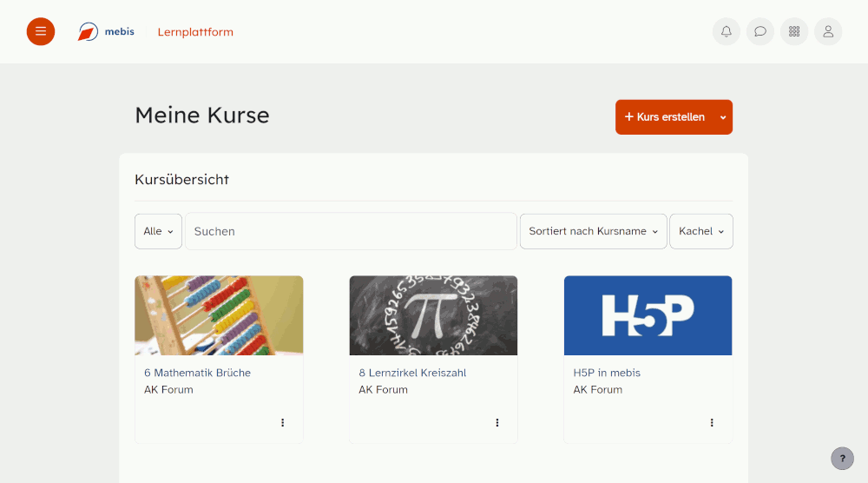Open the 6 Mathematik Brüche course link
Image resolution: width=868 pixels, height=483 pixels.
(198, 373)
